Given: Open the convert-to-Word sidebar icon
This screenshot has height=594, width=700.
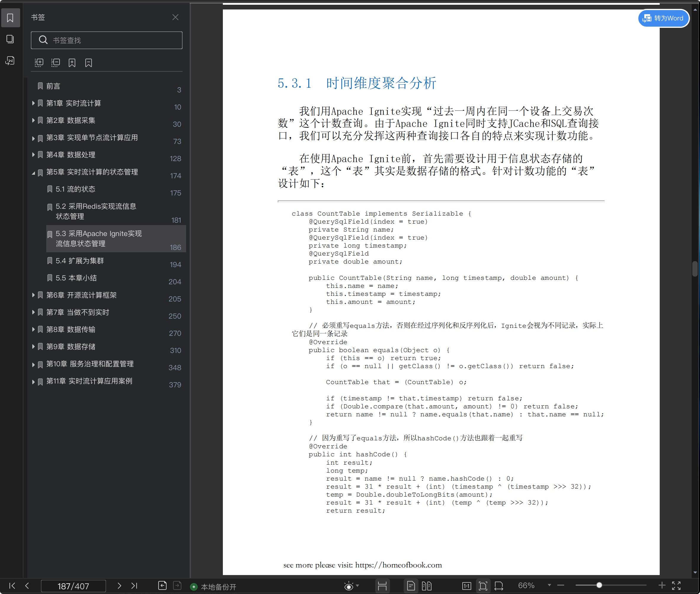Looking at the screenshot, I should [10, 61].
